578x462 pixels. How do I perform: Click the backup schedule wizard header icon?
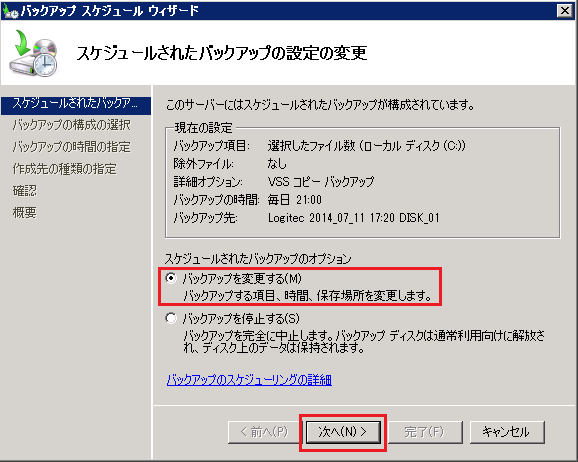34,53
